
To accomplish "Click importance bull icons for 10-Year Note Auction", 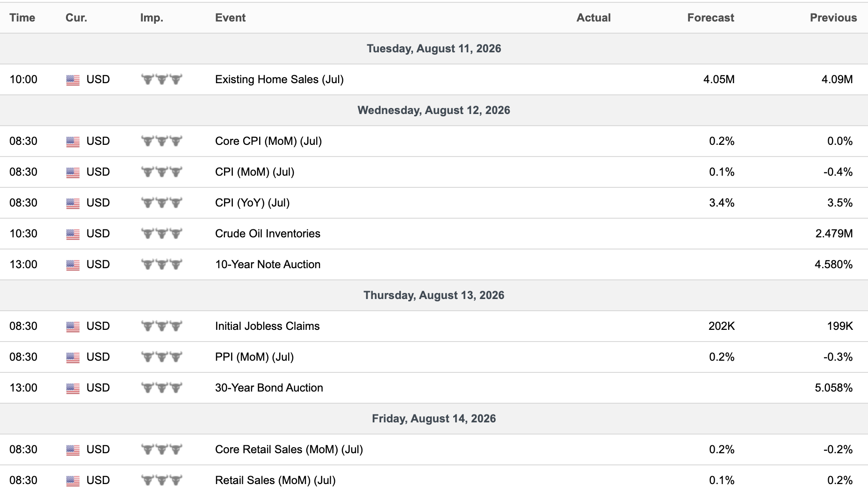I will pyautogui.click(x=162, y=264).
